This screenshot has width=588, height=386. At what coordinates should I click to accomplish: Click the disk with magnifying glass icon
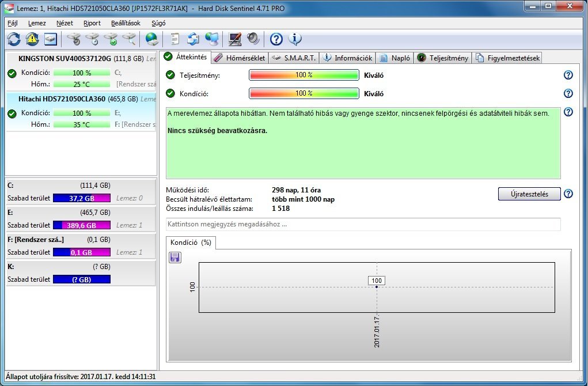tap(130, 39)
